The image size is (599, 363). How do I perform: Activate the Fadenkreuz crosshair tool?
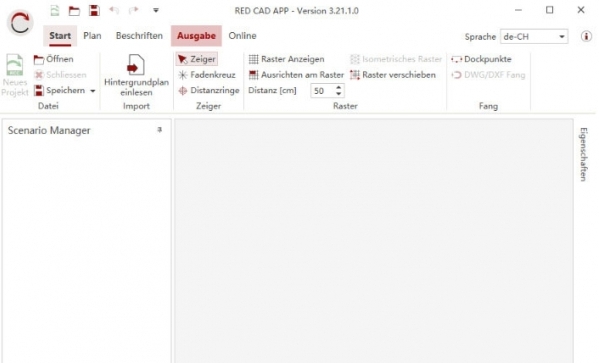(x=207, y=75)
